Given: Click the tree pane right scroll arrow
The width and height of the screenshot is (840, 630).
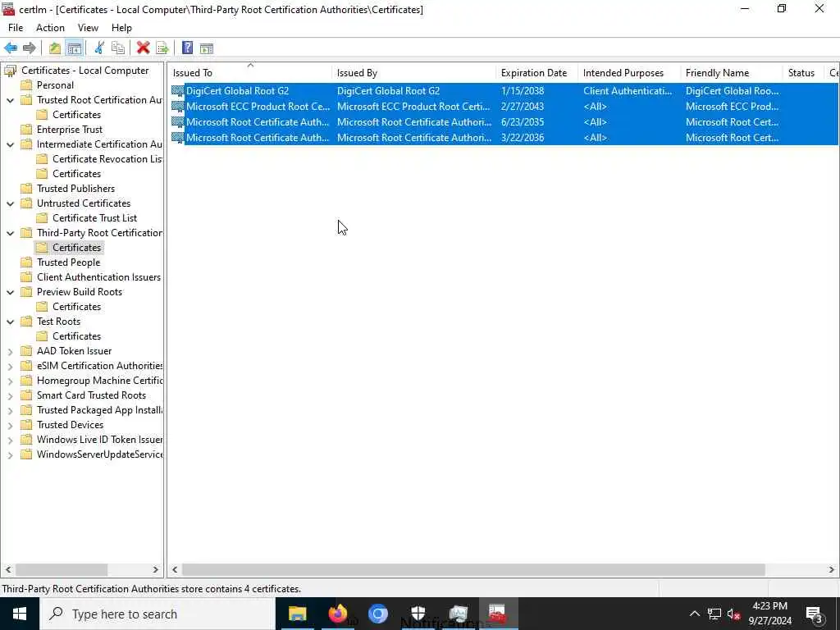Looking at the screenshot, I should click(155, 569).
